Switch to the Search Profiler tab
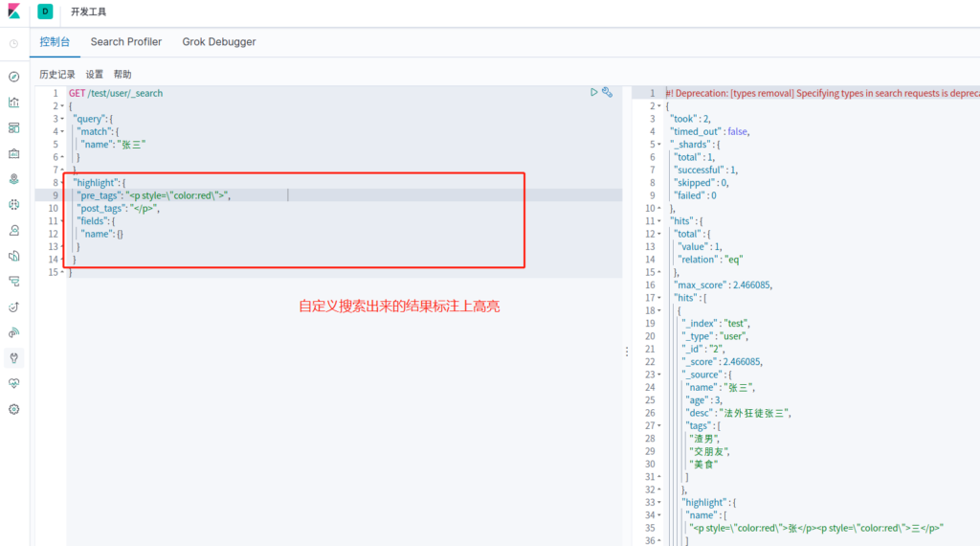The height and width of the screenshot is (546, 980). coord(126,42)
